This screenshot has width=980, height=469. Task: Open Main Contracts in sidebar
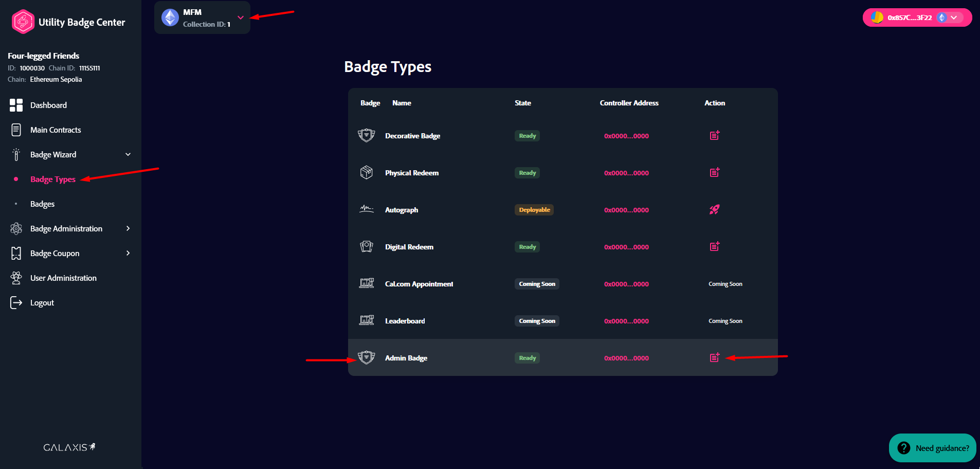point(56,130)
